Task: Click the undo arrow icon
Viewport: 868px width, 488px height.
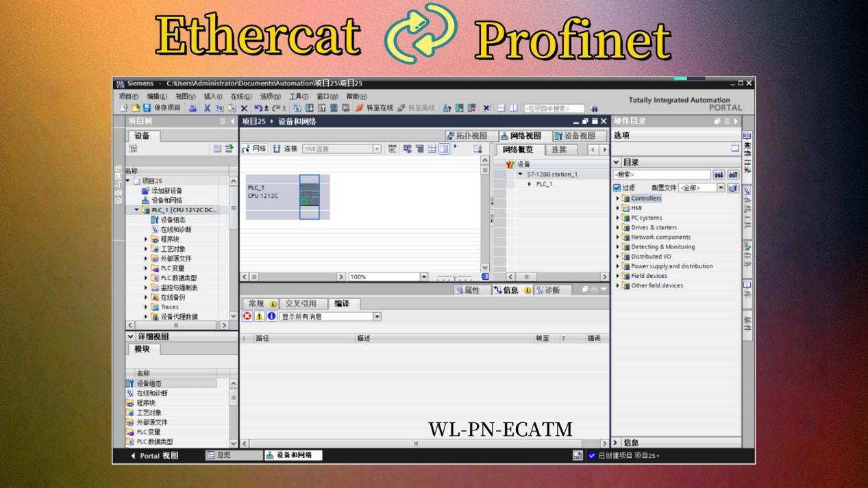Action: click(257, 107)
